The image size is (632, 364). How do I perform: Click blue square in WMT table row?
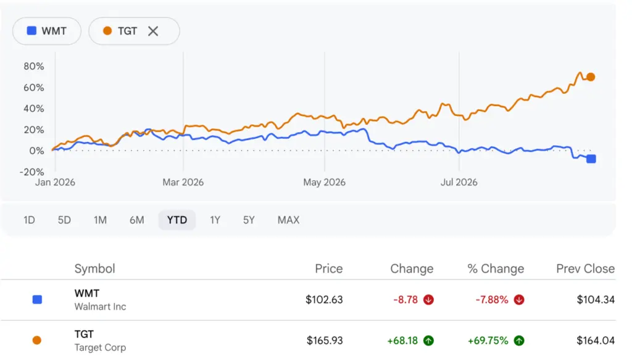(x=37, y=299)
